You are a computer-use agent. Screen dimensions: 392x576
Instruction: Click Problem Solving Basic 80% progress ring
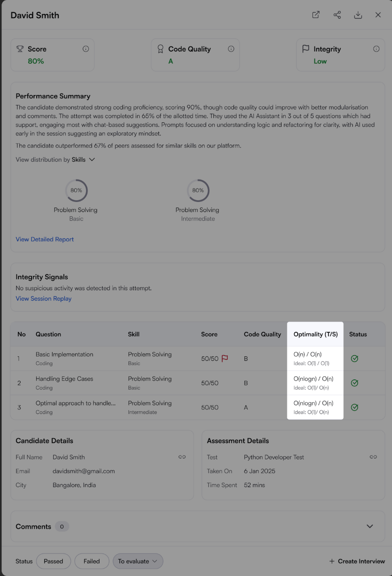pos(76,190)
